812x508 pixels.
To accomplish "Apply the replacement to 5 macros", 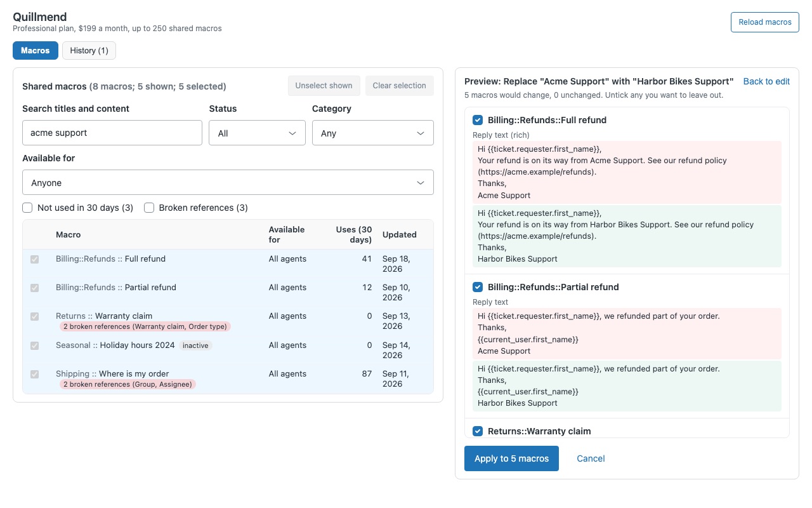I will [511, 458].
